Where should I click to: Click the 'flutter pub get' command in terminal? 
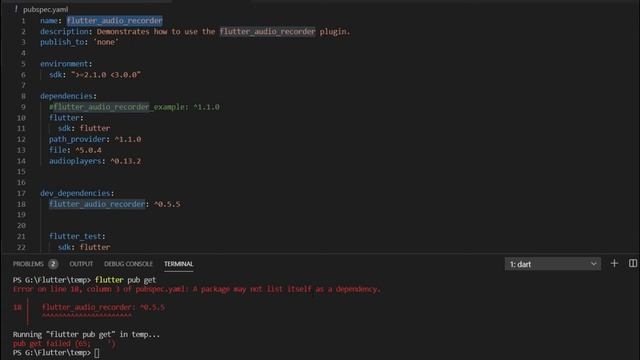125,280
